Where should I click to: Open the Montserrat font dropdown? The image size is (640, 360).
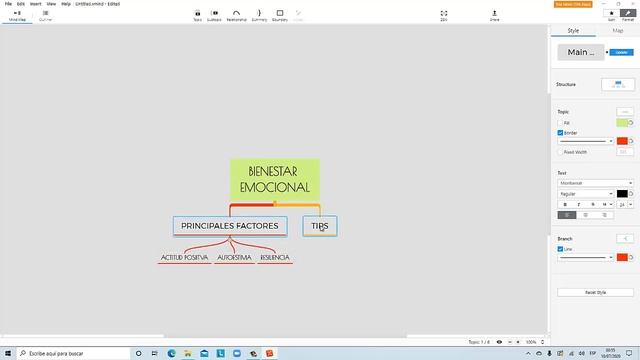[x=596, y=183]
